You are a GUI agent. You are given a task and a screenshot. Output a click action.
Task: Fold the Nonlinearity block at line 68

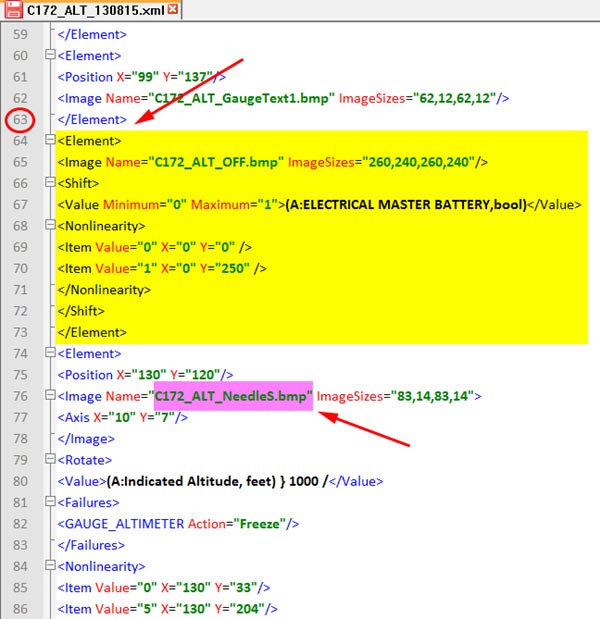[x=50, y=226]
